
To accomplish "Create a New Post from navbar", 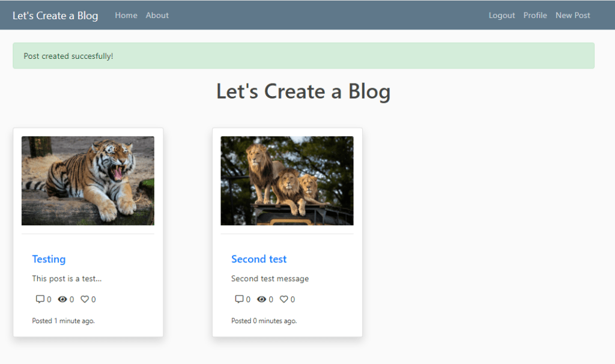I will [x=572, y=16].
